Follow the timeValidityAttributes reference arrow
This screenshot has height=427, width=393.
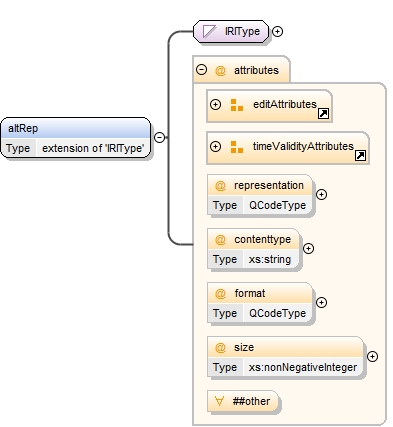360,155
